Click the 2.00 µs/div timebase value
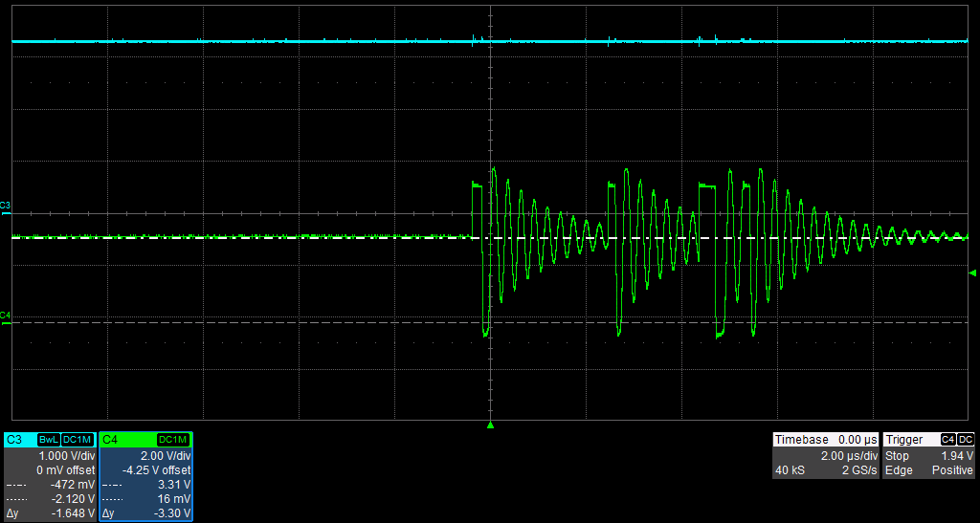Viewport: 980px width, 523px height. [x=850, y=456]
